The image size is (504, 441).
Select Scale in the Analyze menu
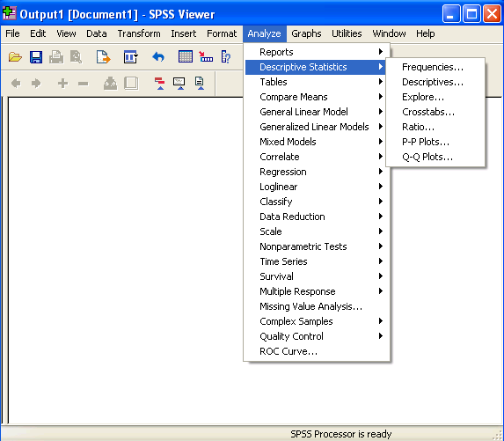click(317, 232)
